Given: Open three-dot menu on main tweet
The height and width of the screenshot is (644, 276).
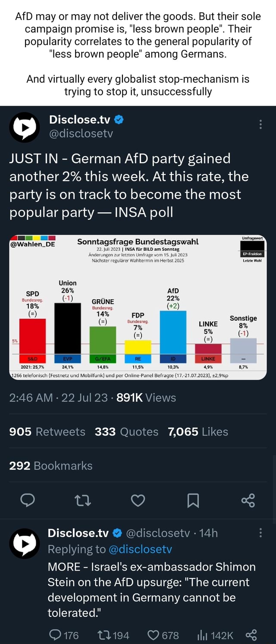Looking at the screenshot, I should (x=260, y=125).
